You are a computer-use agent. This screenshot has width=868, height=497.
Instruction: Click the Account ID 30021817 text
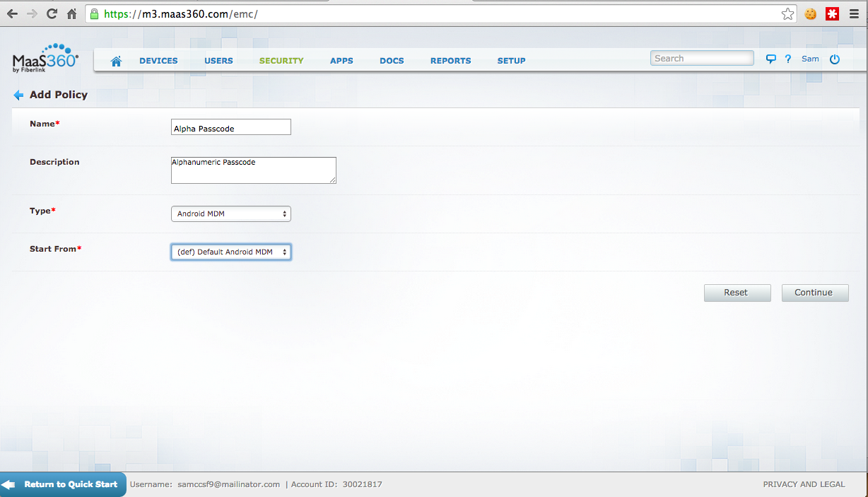pyautogui.click(x=336, y=484)
